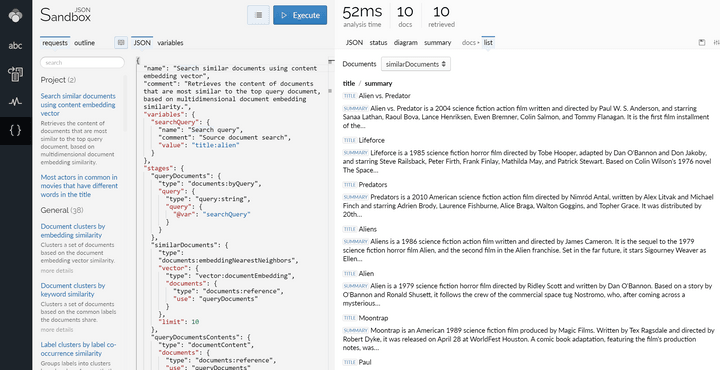This screenshot has width=720, height=370.
Task: Click the Sandbox JSON title logo
Action: pyautogui.click(x=65, y=15)
